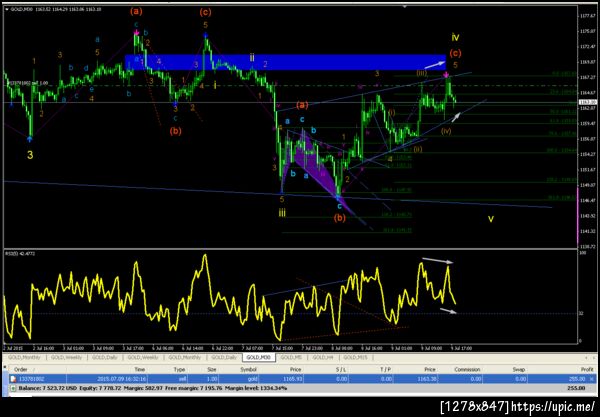Click the highlighted current price tag on the price scale
600x417 pixels.
pyautogui.click(x=587, y=102)
